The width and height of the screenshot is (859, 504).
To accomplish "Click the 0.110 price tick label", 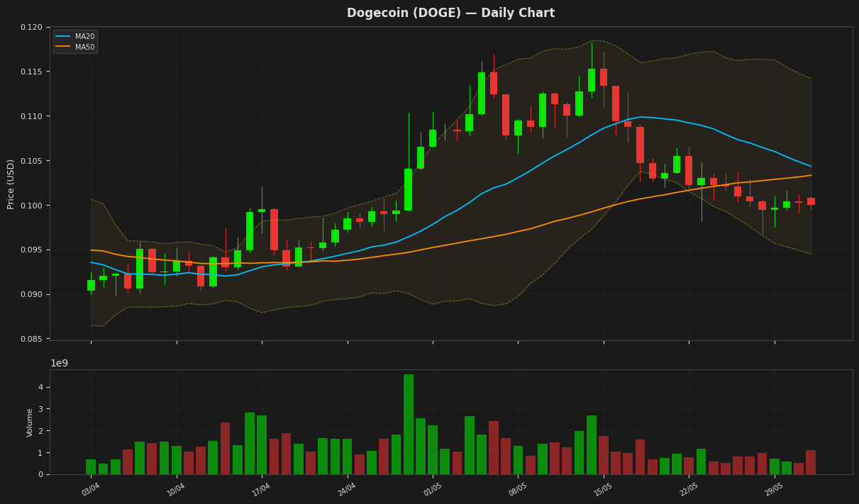I will [31, 116].
